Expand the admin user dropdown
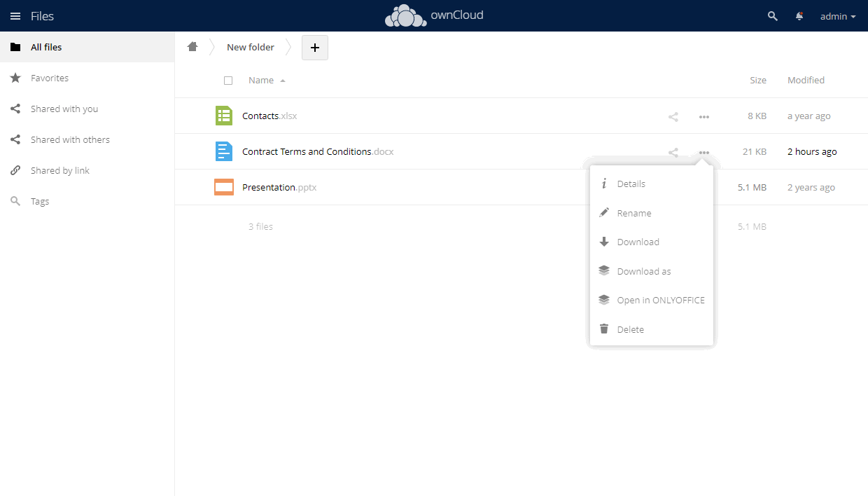Screen dimensions: 868x496 coord(838,16)
